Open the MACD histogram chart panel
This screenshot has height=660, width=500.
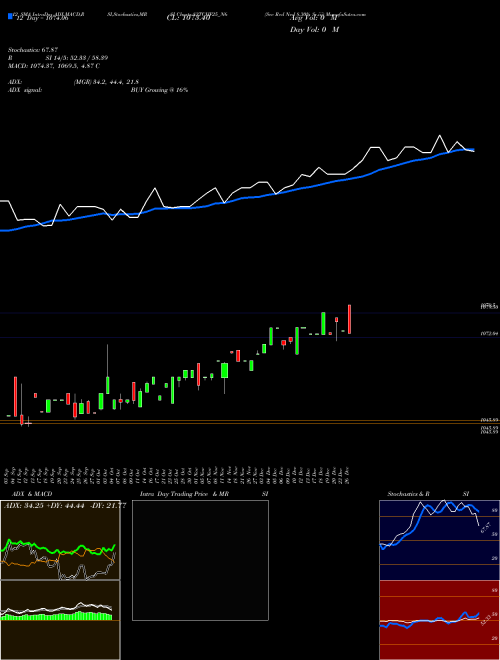point(60,620)
